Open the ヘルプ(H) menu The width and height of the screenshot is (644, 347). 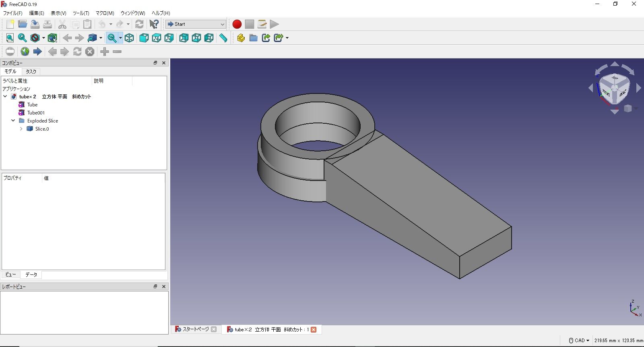pos(161,13)
